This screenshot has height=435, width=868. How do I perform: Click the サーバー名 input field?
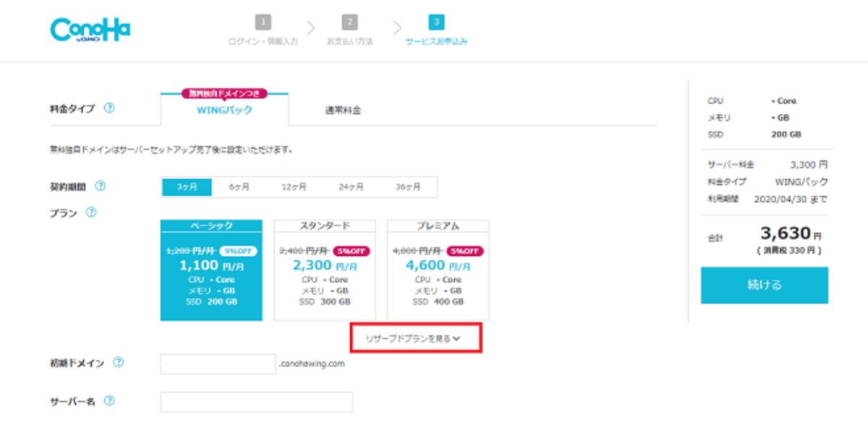(x=257, y=402)
